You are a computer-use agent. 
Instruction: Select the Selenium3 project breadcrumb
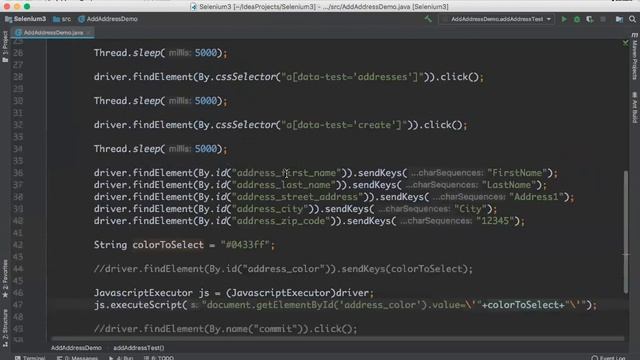25,19
